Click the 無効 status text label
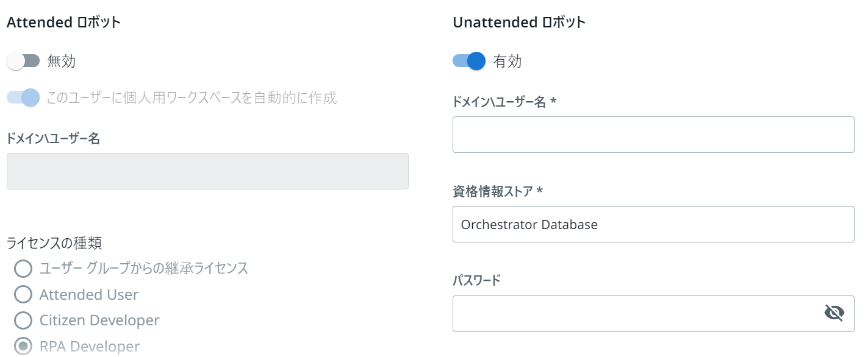868x357 pixels. pos(61,61)
